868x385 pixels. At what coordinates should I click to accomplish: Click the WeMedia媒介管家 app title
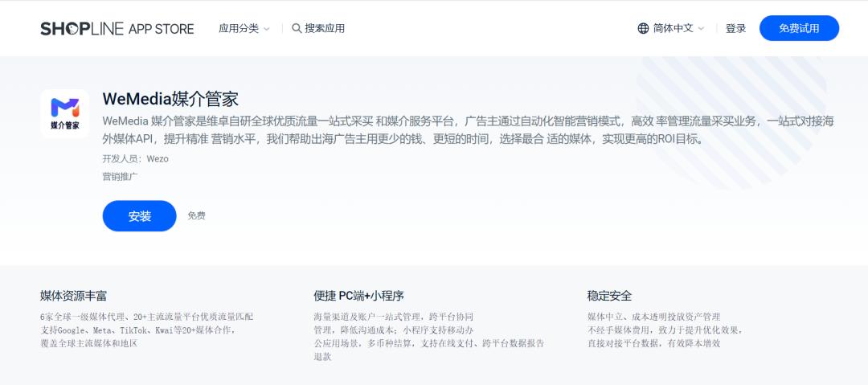[170, 99]
